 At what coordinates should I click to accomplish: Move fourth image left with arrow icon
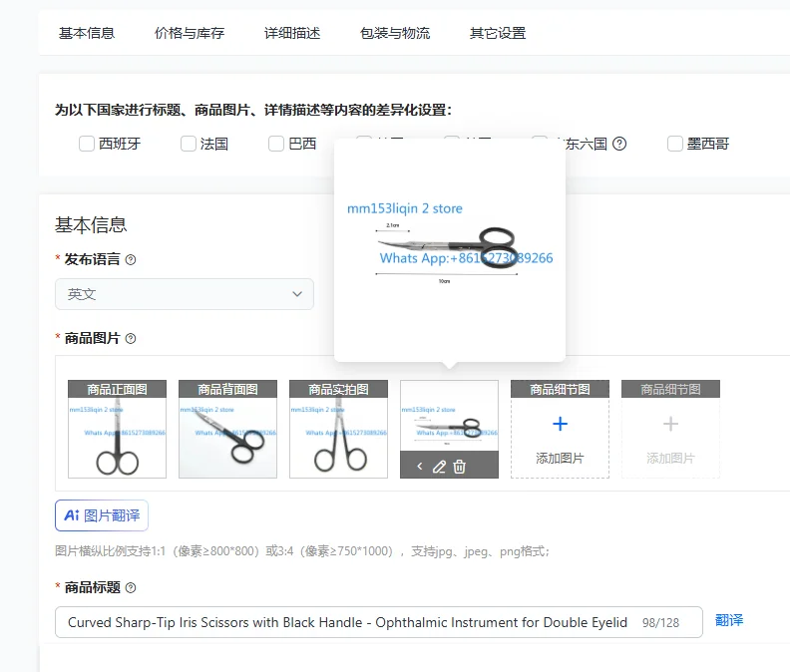tap(420, 467)
